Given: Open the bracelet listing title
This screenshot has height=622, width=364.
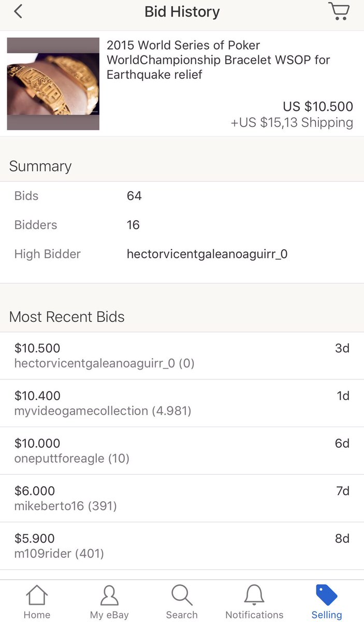Looking at the screenshot, I should coord(218,60).
